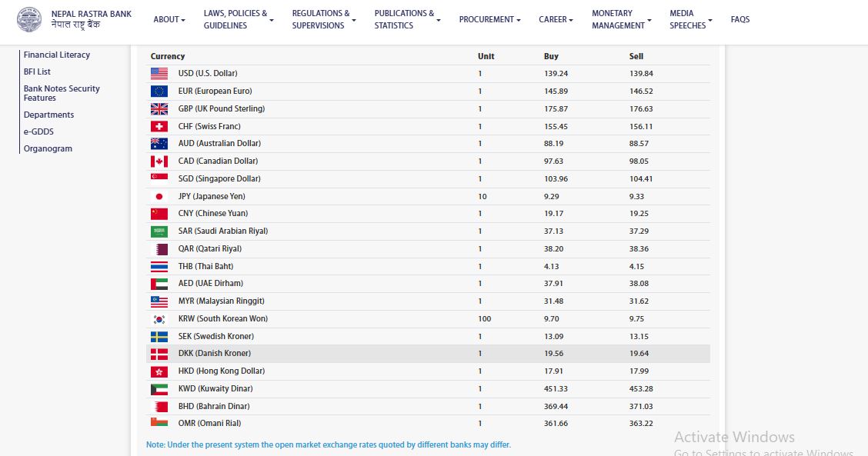
Task: Click the USD sell rate 139.84
Action: click(x=641, y=74)
